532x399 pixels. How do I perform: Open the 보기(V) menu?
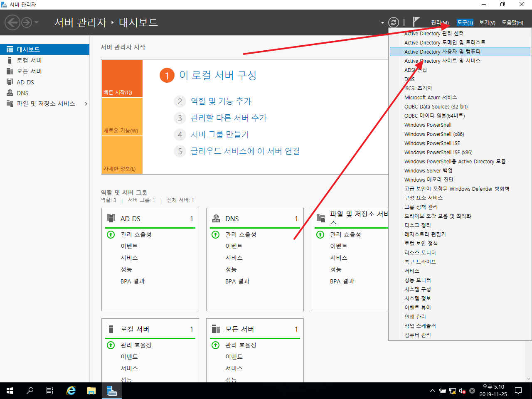487,22
